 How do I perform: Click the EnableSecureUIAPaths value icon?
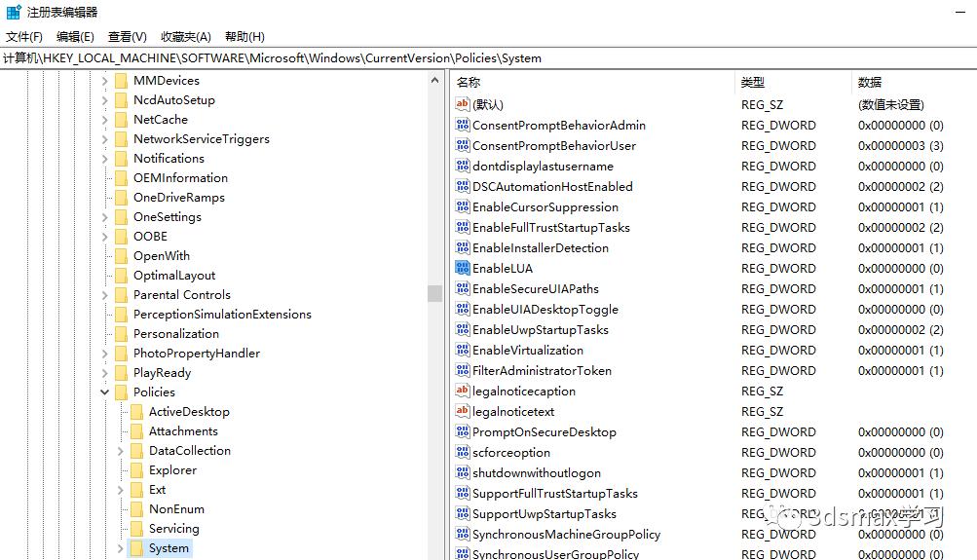463,289
